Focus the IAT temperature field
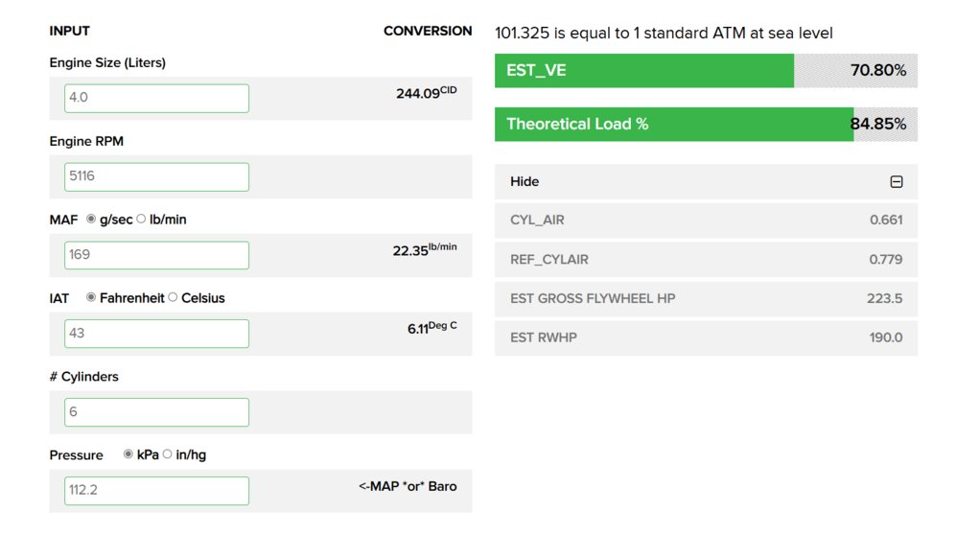This screenshot has height=534, width=980. pos(156,334)
